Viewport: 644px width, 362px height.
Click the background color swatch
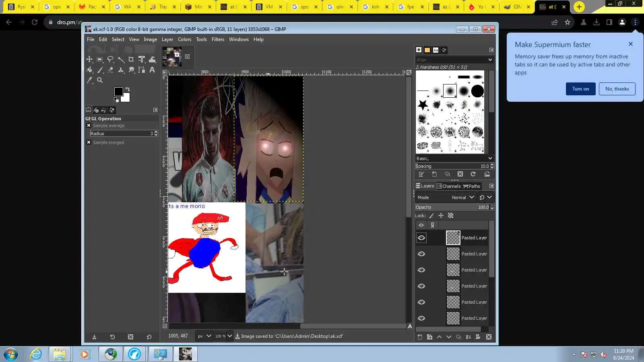pyautogui.click(x=126, y=99)
